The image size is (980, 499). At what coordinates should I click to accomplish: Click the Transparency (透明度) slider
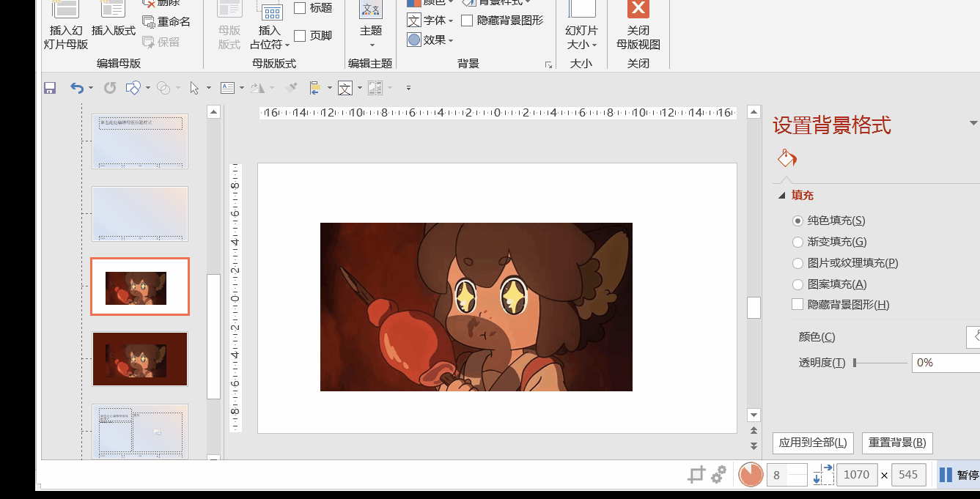click(880, 363)
